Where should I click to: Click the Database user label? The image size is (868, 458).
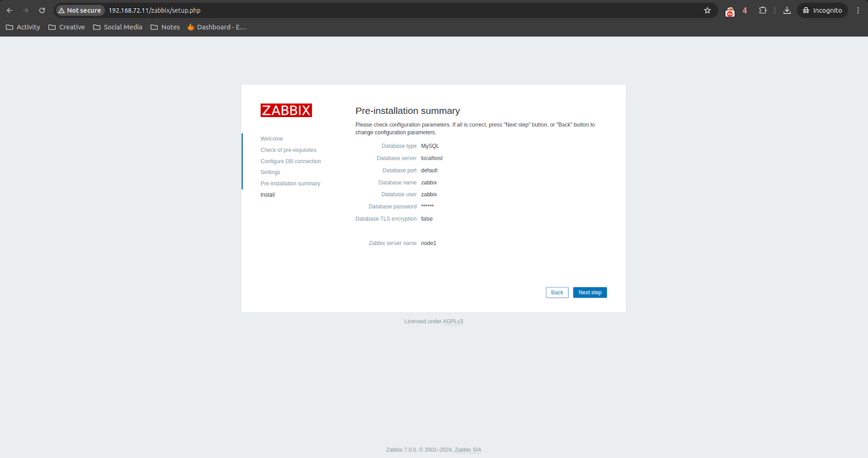[399, 195]
